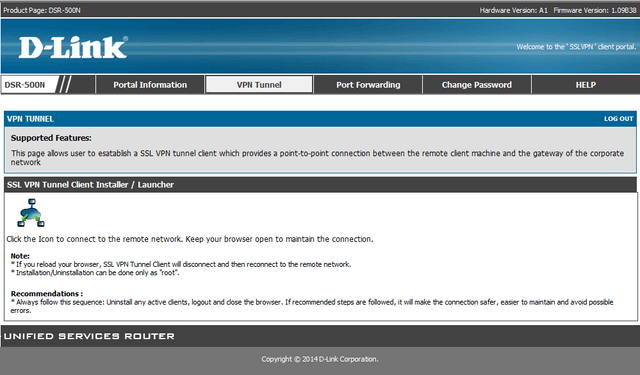
Task: Go to the Port Forwarding tab
Action: click(x=368, y=85)
